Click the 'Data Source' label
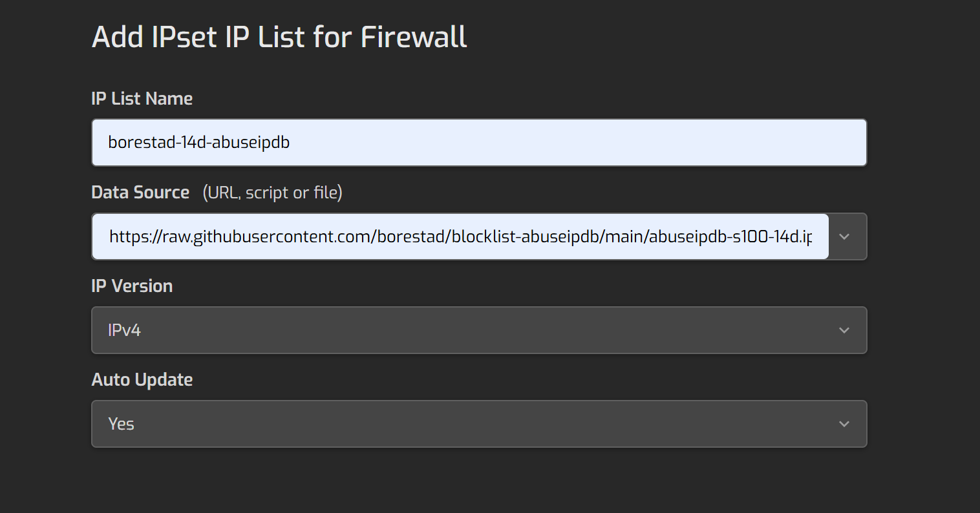Viewport: 980px width, 513px height. 140,193
